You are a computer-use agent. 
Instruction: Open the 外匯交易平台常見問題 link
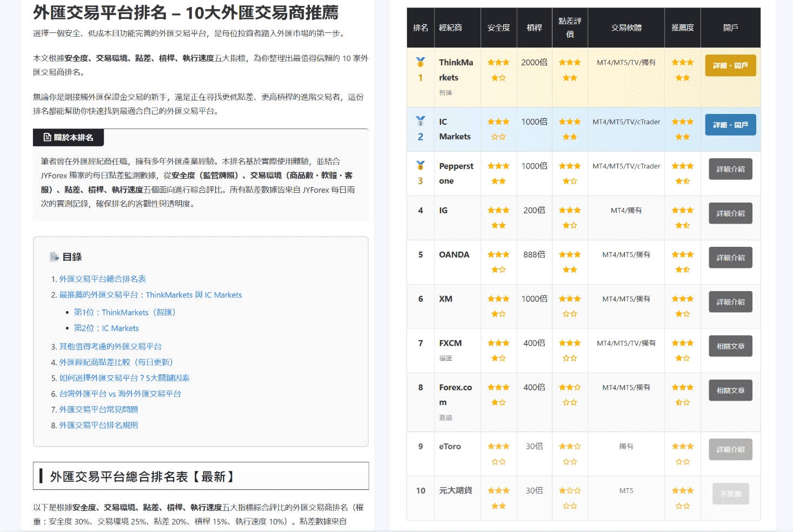pyautogui.click(x=98, y=409)
